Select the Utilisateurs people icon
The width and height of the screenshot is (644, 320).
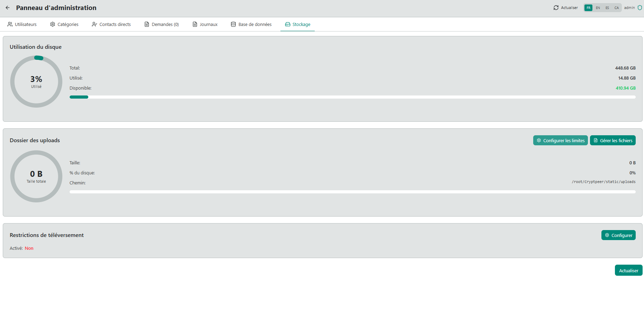(9, 24)
